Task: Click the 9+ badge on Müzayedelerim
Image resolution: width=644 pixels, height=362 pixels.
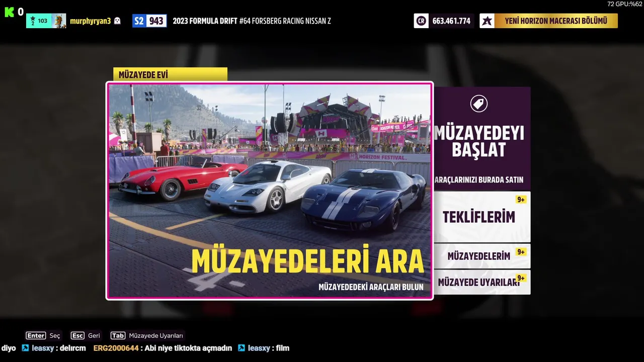Action: point(521,252)
